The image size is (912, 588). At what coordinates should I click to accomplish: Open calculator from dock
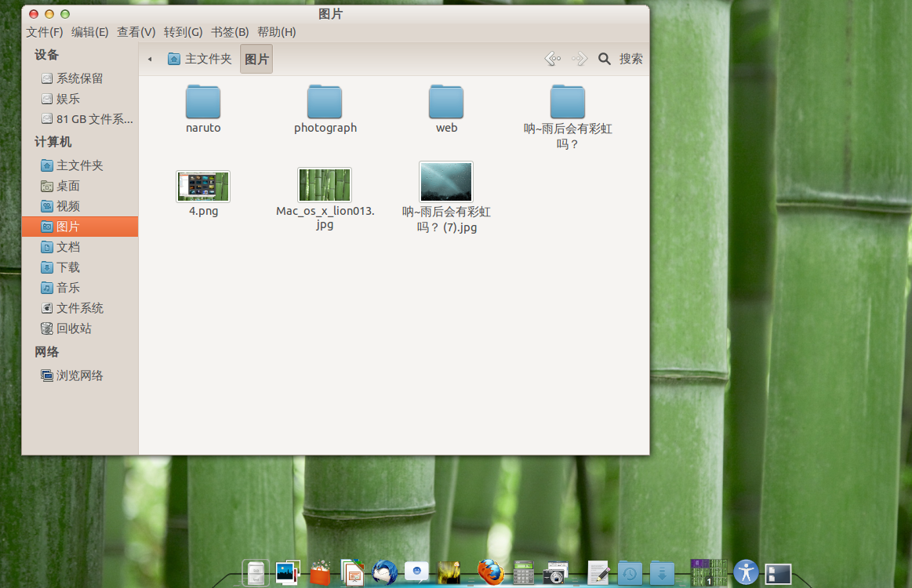523,572
